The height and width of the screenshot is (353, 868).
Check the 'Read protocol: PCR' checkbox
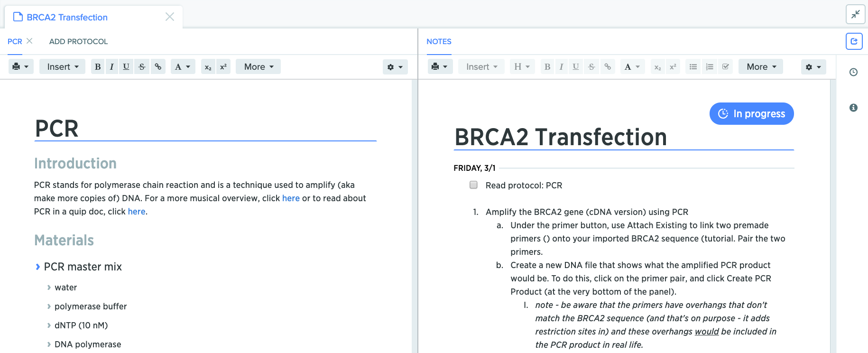click(x=473, y=185)
